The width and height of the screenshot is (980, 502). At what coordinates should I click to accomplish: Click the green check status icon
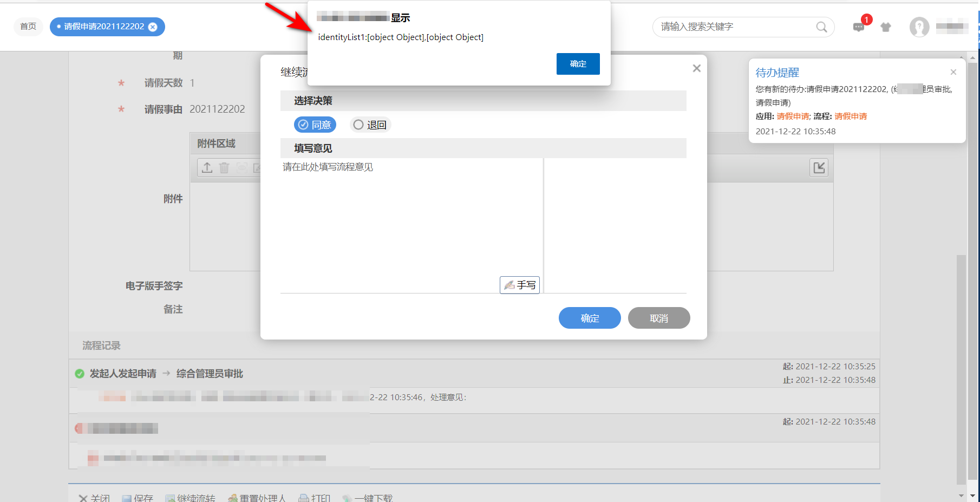80,374
